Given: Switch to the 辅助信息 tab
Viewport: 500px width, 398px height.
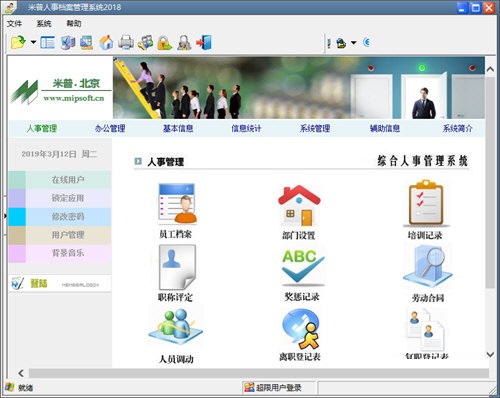Looking at the screenshot, I should point(385,128).
